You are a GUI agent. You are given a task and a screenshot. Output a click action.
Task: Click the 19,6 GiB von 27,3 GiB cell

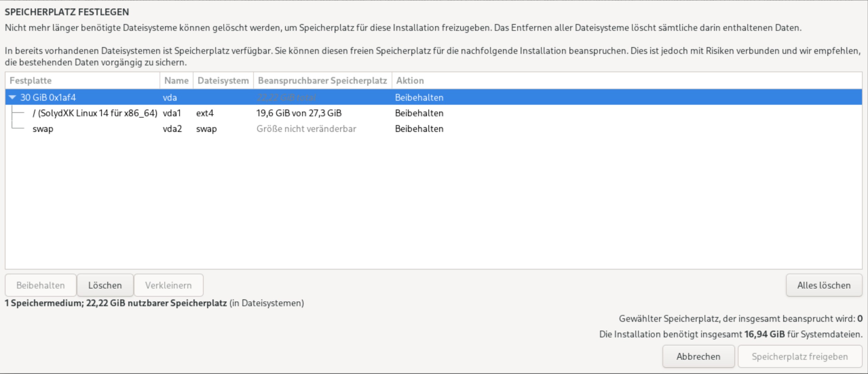tap(299, 113)
